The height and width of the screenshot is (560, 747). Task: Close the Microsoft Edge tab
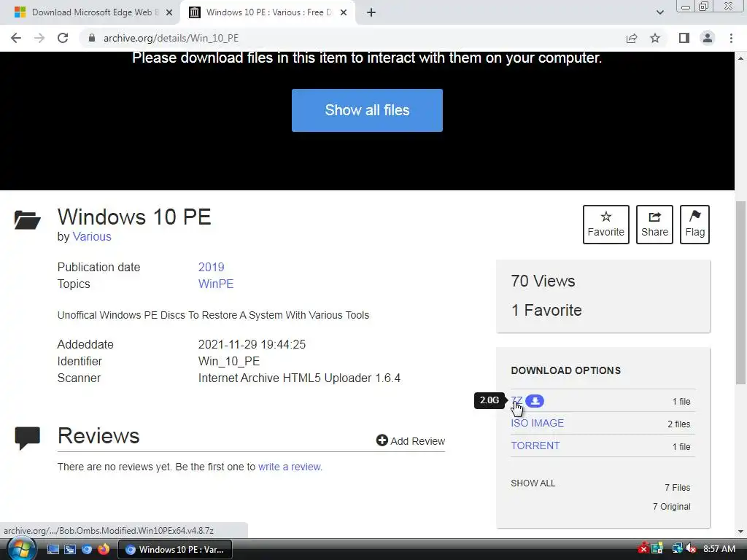169,12
